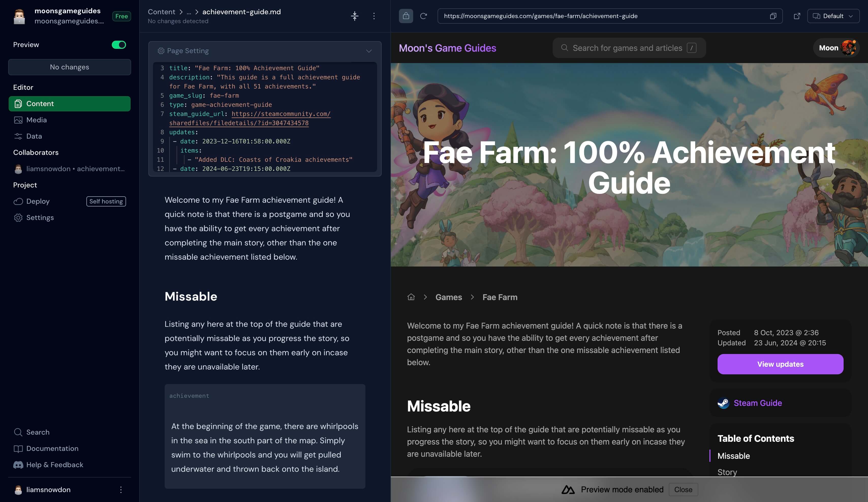Click the Data sliders icon
868x502 pixels.
click(x=18, y=136)
